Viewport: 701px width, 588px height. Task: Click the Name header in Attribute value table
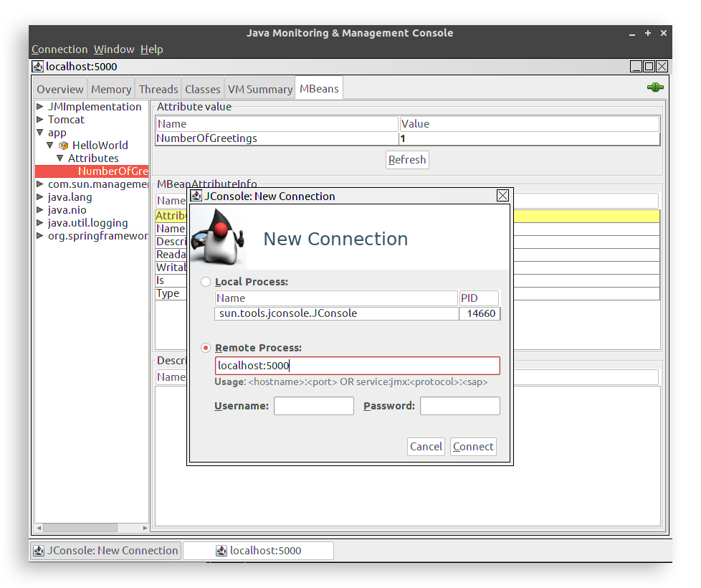point(277,124)
